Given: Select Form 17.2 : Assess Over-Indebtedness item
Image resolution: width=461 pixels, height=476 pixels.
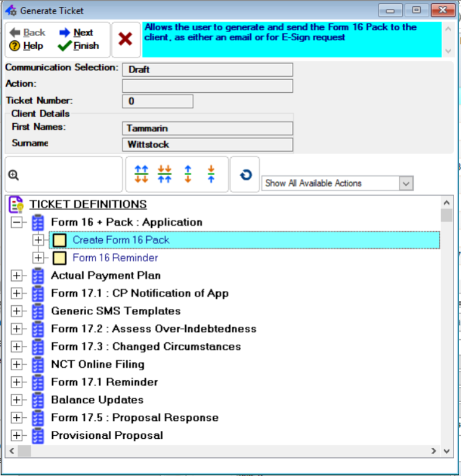Looking at the screenshot, I should (x=153, y=329).
